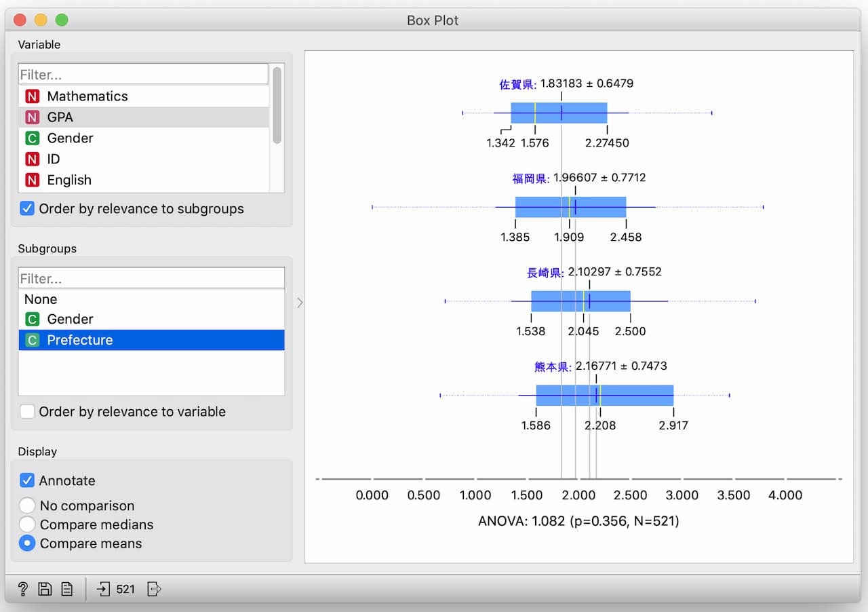Select None in the Subgroups list
868x612 pixels.
click(x=41, y=299)
